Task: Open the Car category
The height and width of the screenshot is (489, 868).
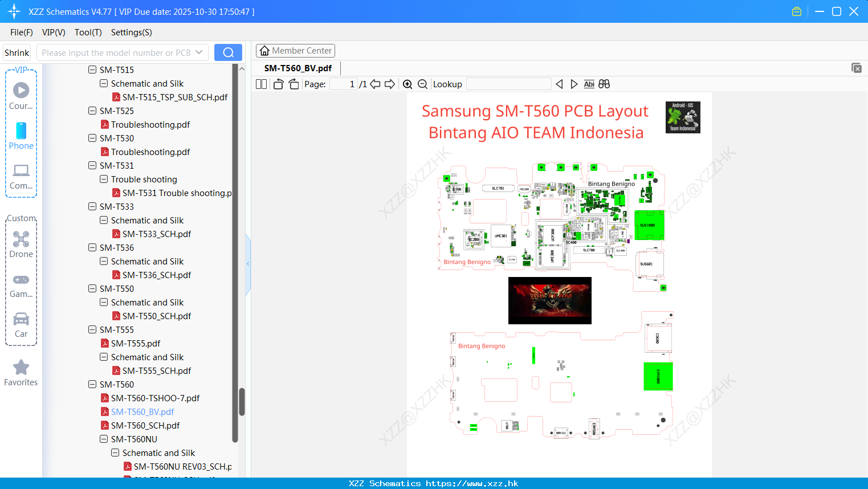Action: coord(21,325)
